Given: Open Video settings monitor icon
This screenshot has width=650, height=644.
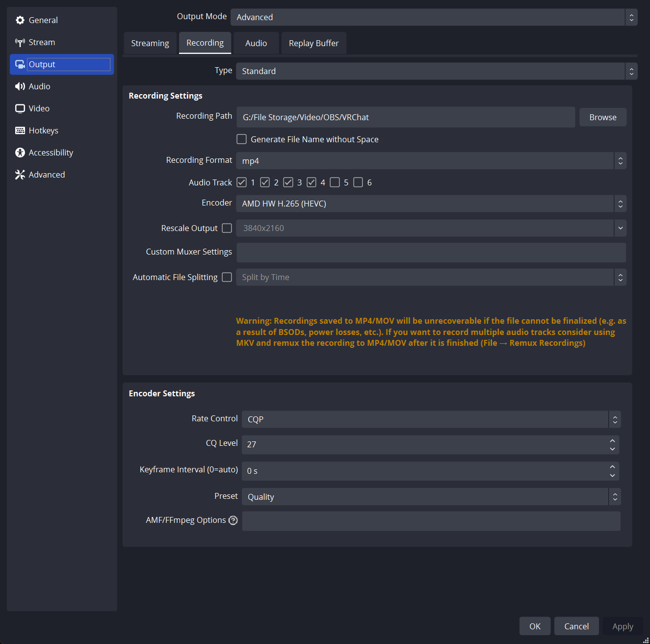Looking at the screenshot, I should click(x=20, y=108).
